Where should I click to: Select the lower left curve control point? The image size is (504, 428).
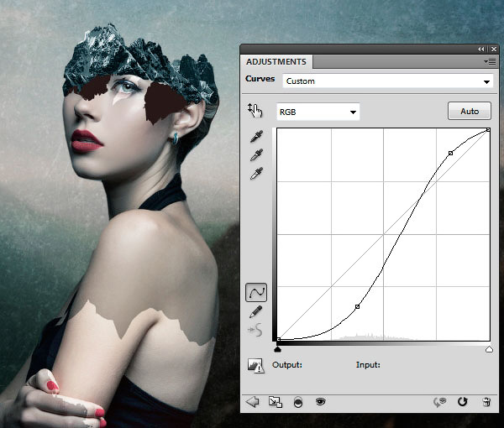[357, 307]
